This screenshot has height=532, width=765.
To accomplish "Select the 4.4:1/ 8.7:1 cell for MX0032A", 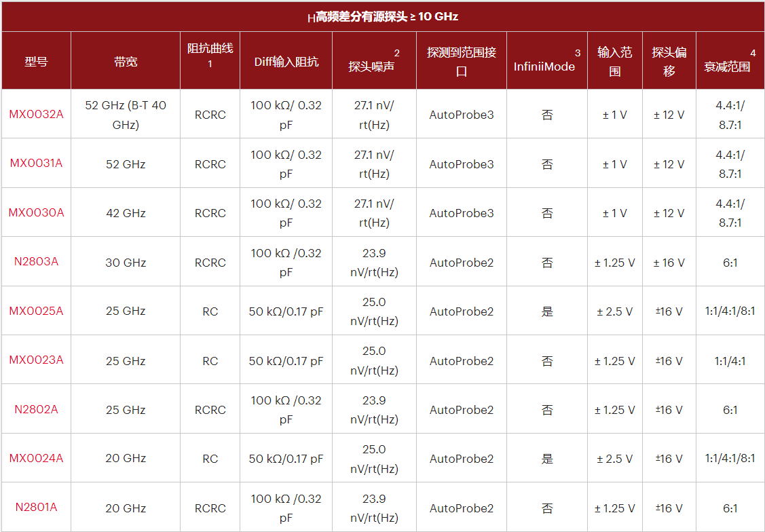I will (x=730, y=115).
